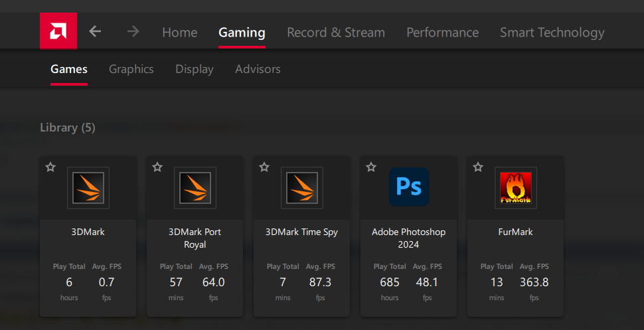Open the FurMark flame icon
The height and width of the screenshot is (330, 644).
click(x=516, y=188)
